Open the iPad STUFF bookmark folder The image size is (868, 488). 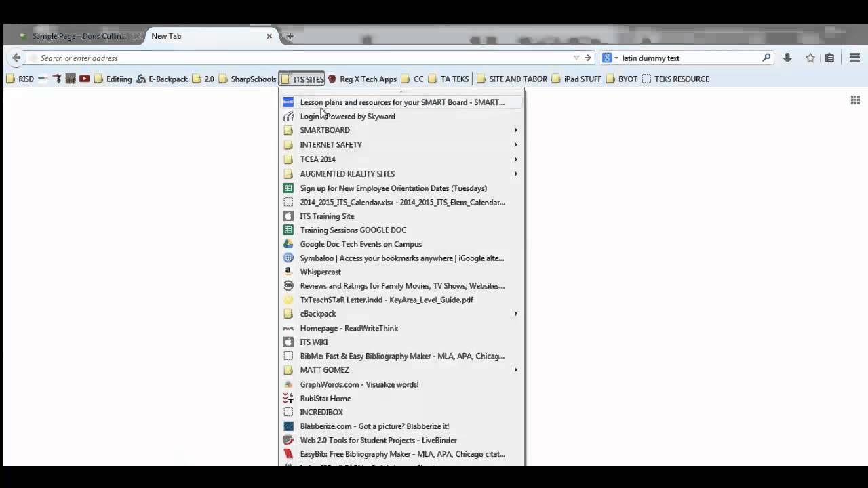coord(576,79)
